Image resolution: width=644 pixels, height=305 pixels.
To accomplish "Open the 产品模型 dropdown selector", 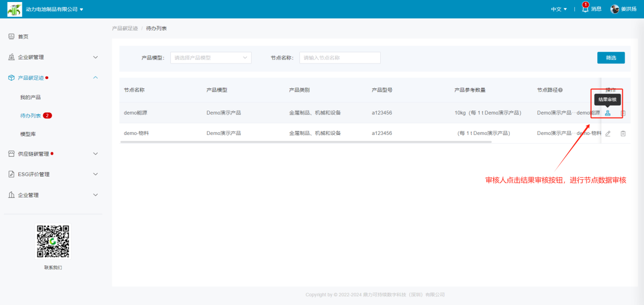I will tap(210, 58).
